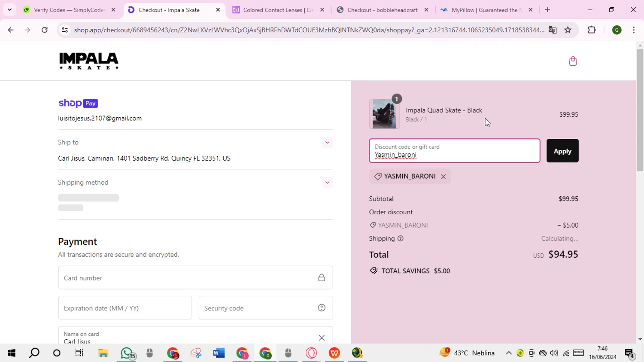
Task: Click the Security code field
Action: click(266, 308)
